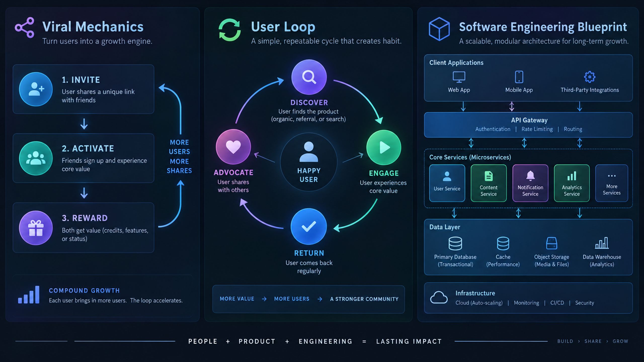Viewport: 644px width, 362px height.
Task: Click the Authentication label in API Gateway
Action: point(493,129)
